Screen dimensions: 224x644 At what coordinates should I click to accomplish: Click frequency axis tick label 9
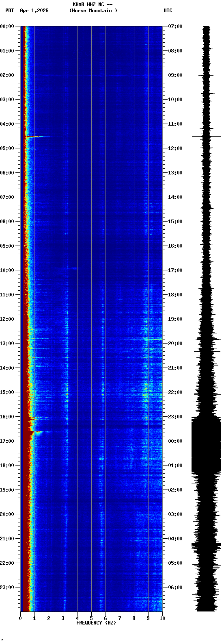pos(148,618)
